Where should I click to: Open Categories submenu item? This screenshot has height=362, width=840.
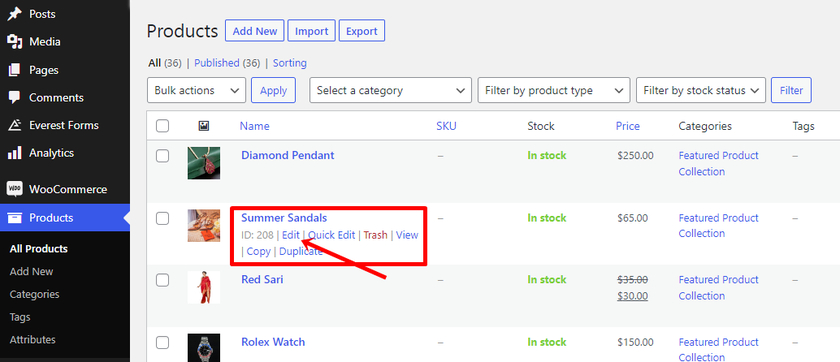(34, 294)
